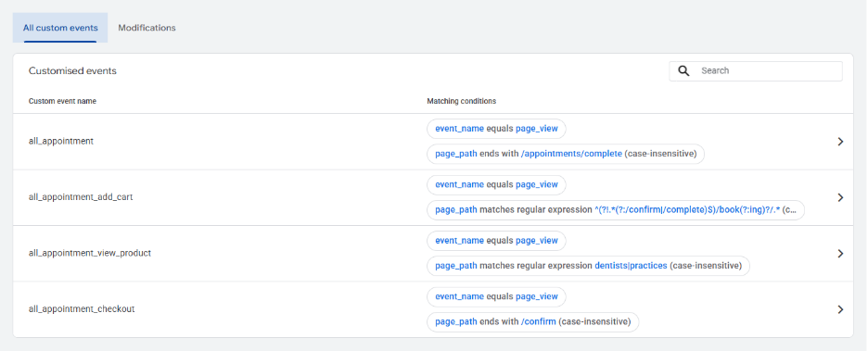Choose the all_appointment_checkout event name

(82, 309)
